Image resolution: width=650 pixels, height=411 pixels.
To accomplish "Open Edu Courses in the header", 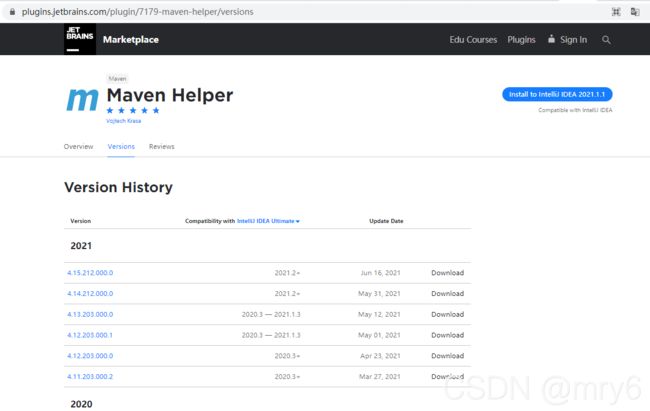I will click(x=473, y=40).
